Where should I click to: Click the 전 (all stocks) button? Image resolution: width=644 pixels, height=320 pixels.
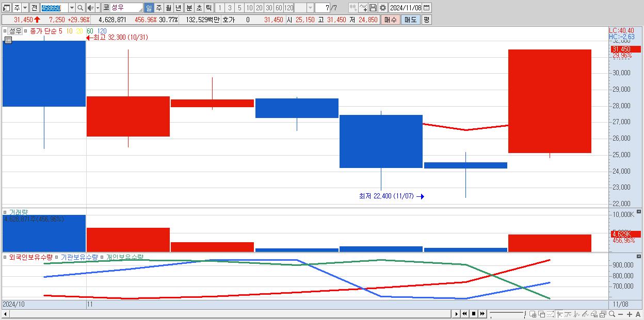pos(34,8)
